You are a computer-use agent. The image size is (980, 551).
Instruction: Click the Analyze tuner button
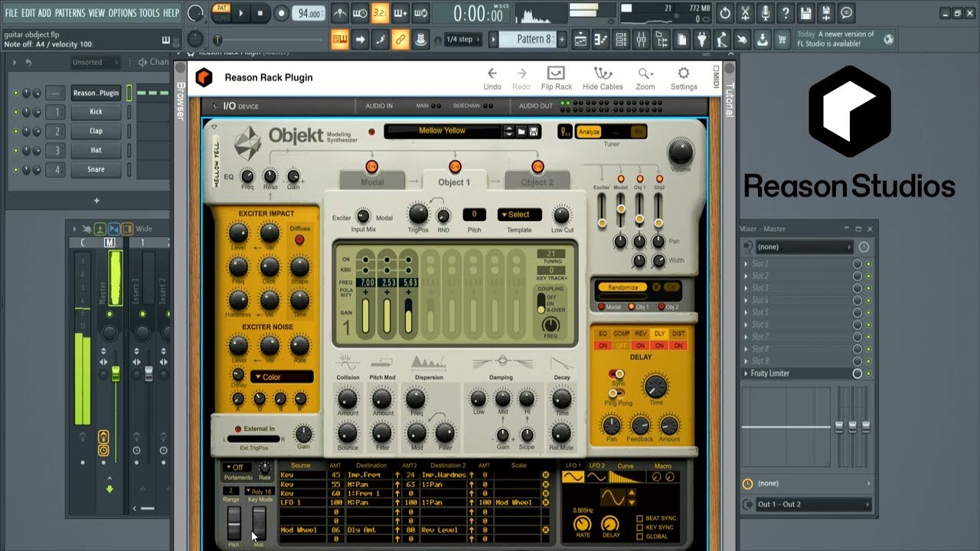(x=589, y=132)
